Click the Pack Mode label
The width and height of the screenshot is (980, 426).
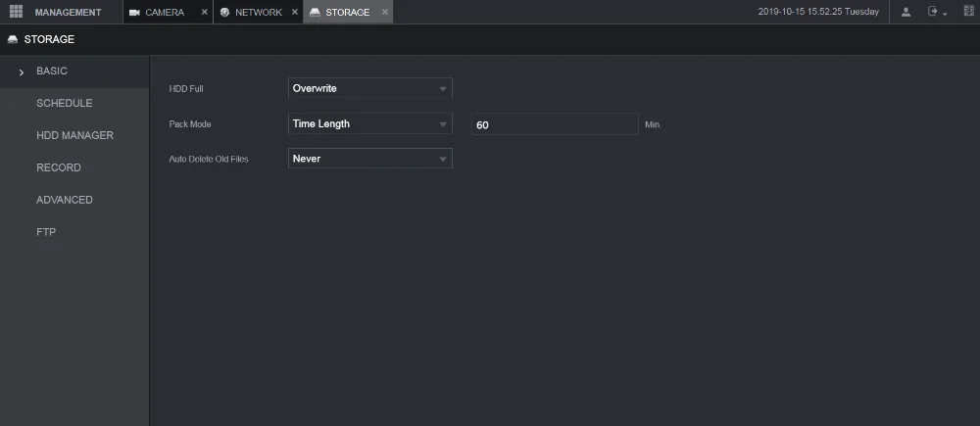(x=190, y=123)
